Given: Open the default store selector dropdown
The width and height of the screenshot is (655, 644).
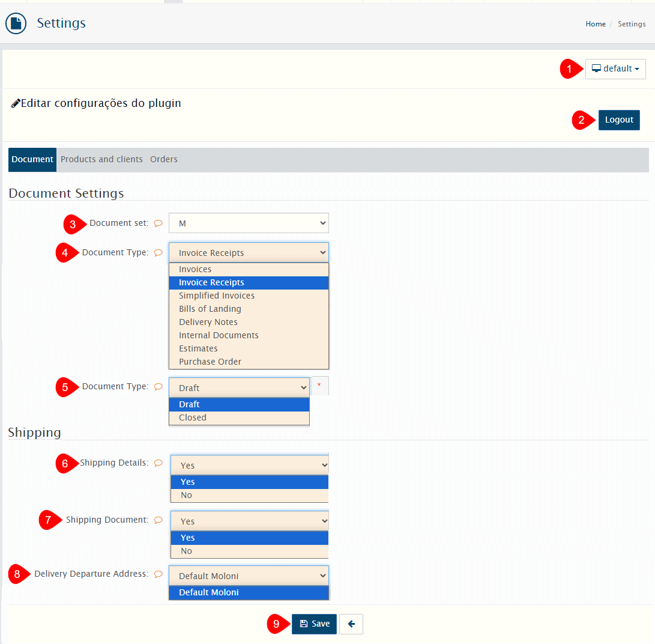Looking at the screenshot, I should 615,69.
